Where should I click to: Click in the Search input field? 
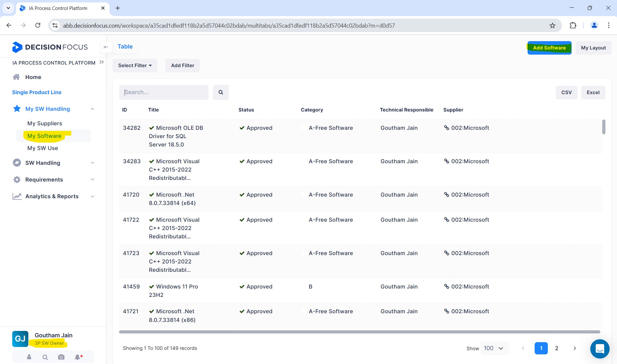coord(164,92)
